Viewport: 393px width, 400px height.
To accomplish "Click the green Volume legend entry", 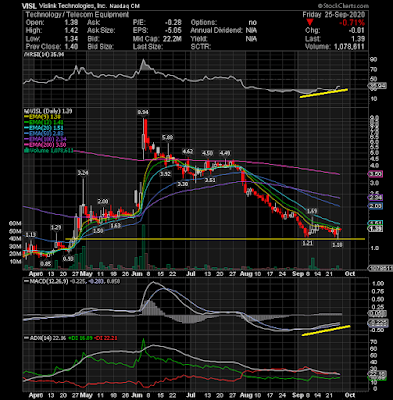I will [48, 151].
